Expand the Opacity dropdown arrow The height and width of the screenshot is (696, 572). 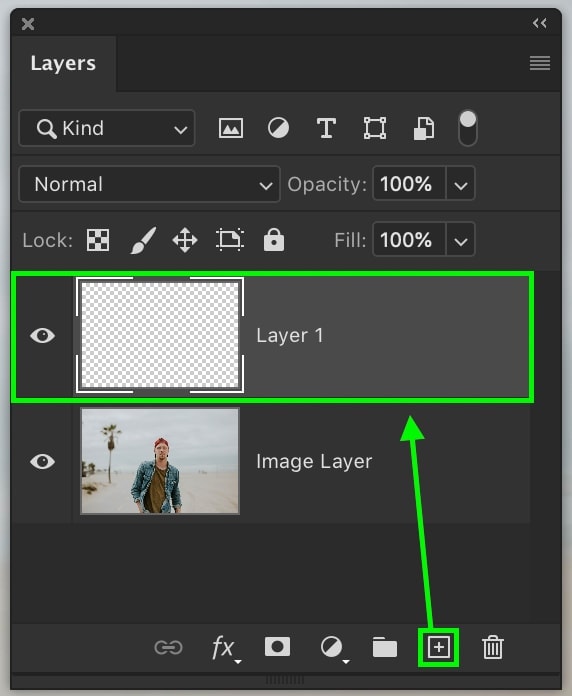[460, 184]
